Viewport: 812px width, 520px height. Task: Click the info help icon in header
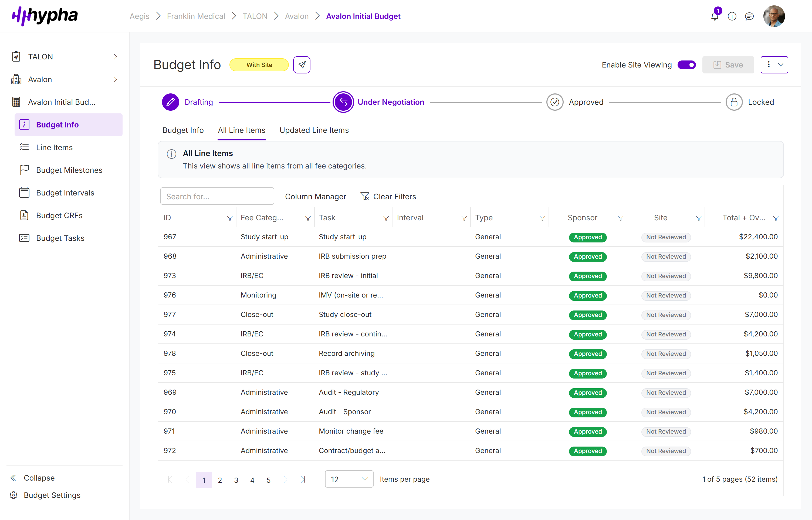(732, 16)
